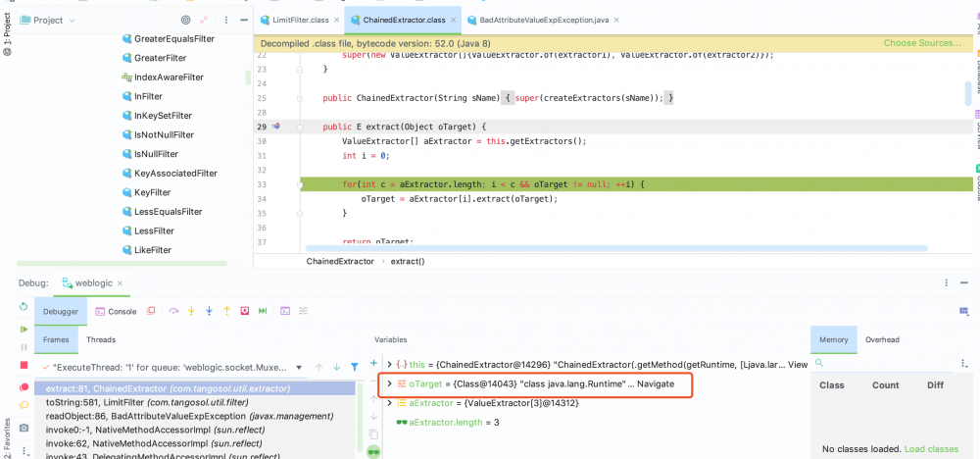Click ChainedExtractor in the editor breadcrumb
Viewport: 980px width, 459px height.
[x=340, y=262]
